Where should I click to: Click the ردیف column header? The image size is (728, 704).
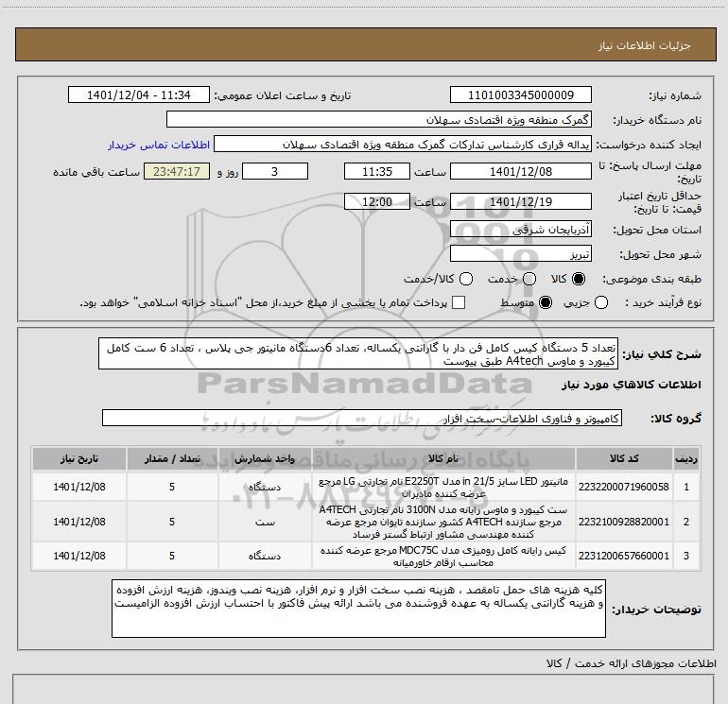pyautogui.click(x=686, y=458)
